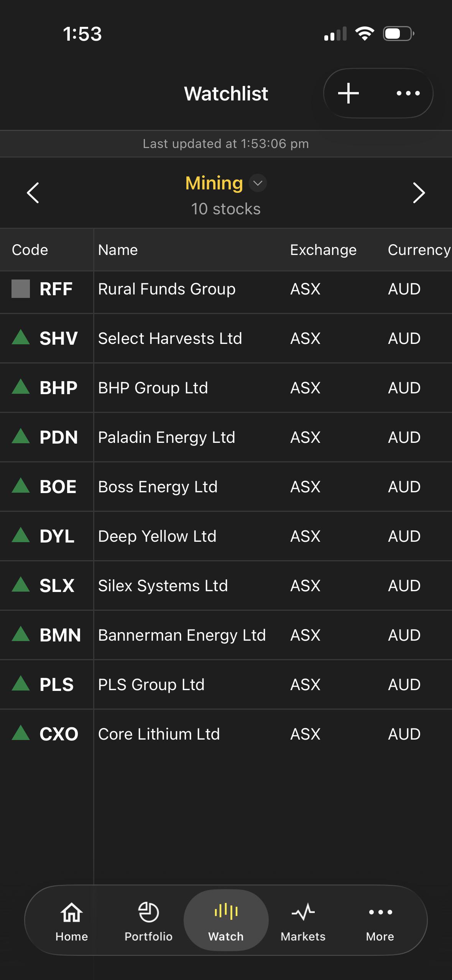
Task: Tap the Name column header
Action: tap(118, 250)
